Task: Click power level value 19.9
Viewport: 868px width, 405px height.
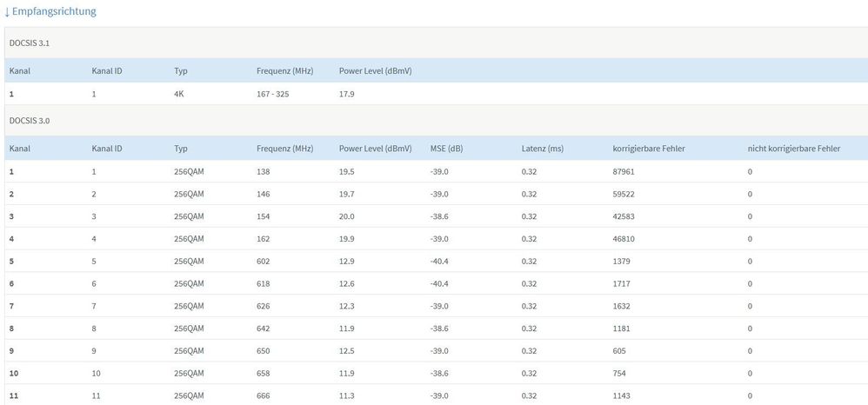Action: point(346,239)
